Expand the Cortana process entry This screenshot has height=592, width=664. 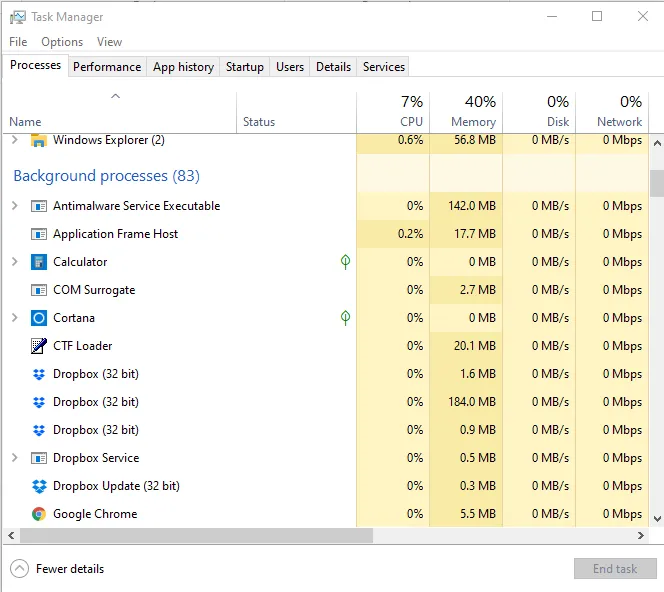point(14,318)
